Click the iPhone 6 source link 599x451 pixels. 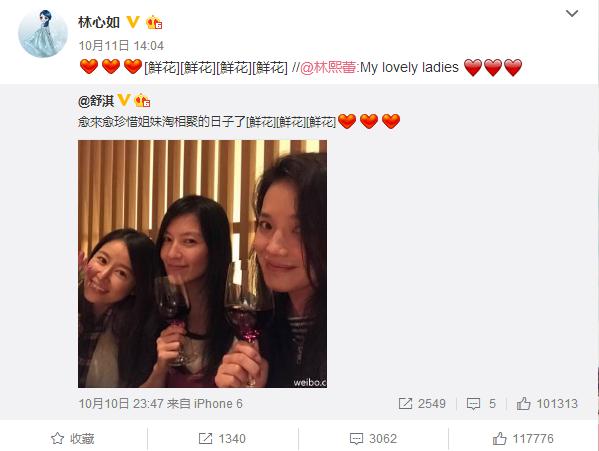click(218, 404)
